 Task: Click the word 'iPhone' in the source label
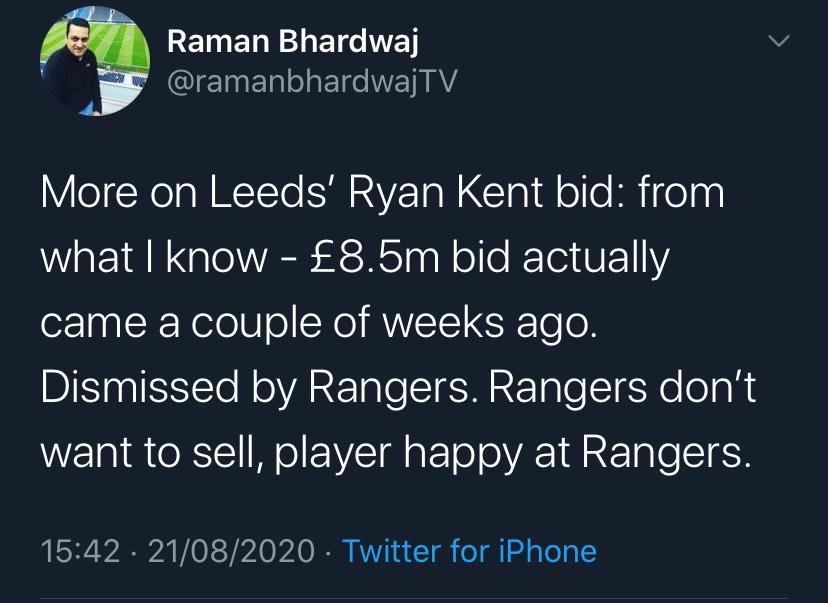click(x=548, y=551)
